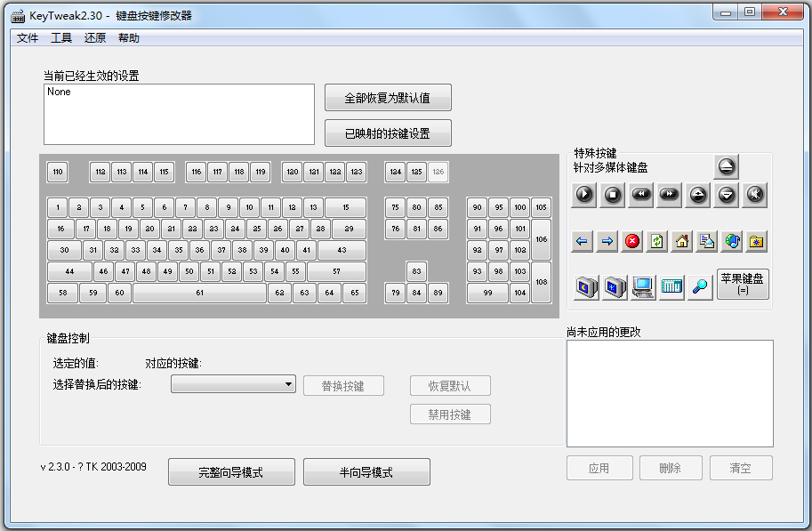Click the 全部恢复为默认值 button
The image size is (812, 531).
click(x=387, y=98)
